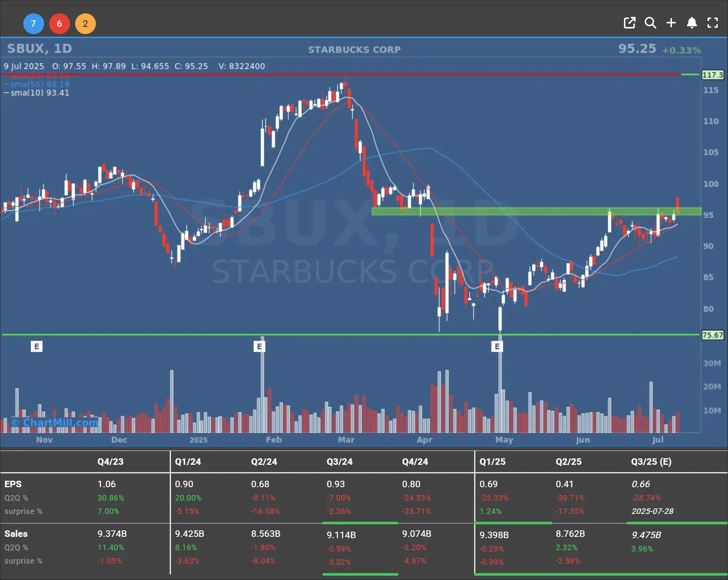Click the SBUX, 1D ticker title
728x580 pixels.
point(39,48)
